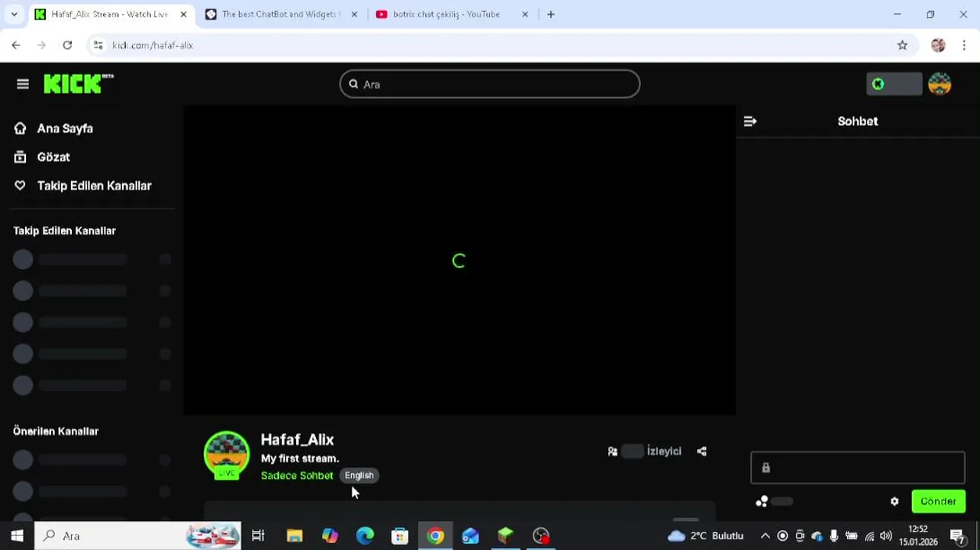Close the botrix YouTube tab

524,14
